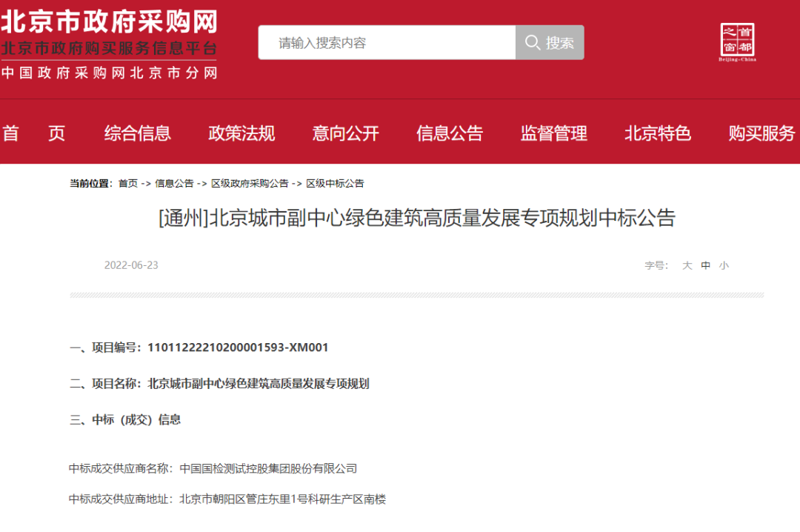Set font size to 小
Image resolution: width=800 pixels, height=532 pixels.
point(724,265)
